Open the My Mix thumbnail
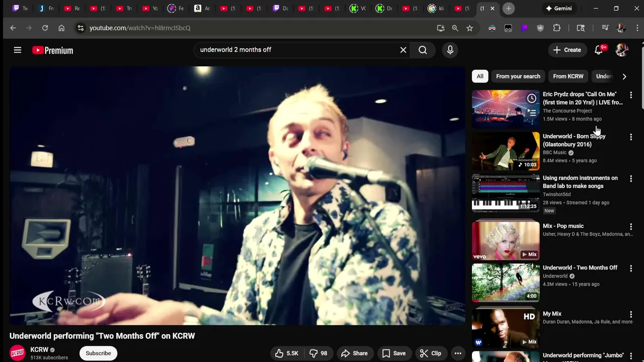Screen dimensions: 644x362 coord(506,328)
